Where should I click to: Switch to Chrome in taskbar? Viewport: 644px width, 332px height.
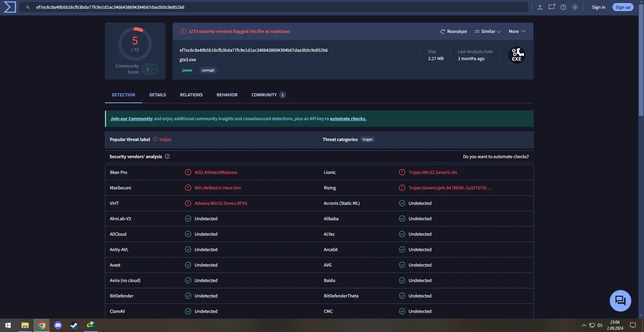42,325
